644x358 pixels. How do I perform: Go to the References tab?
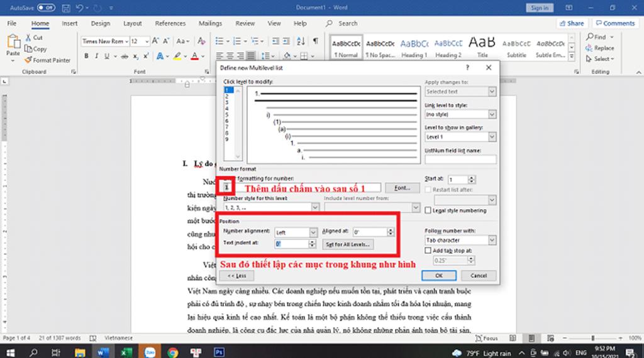[170, 23]
